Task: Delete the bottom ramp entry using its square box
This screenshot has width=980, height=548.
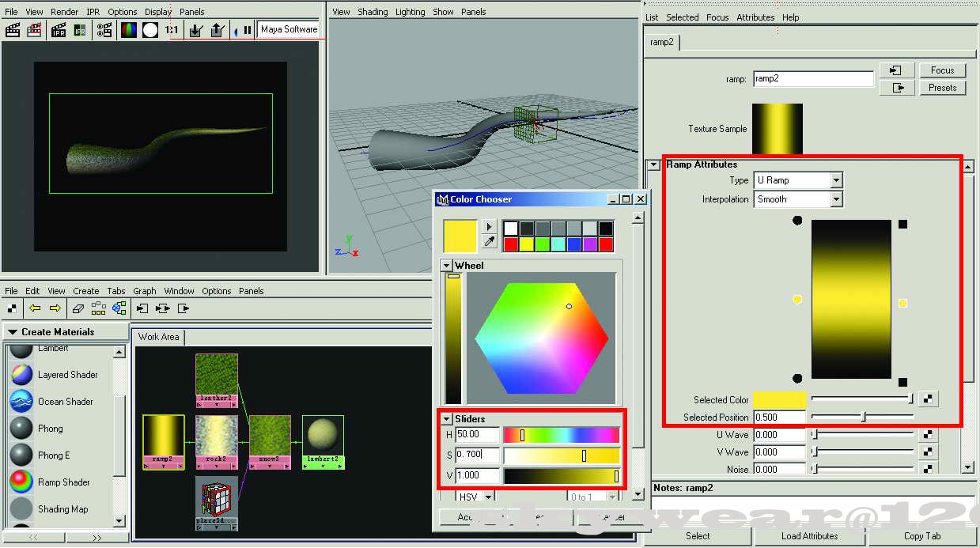Action: 902,382
